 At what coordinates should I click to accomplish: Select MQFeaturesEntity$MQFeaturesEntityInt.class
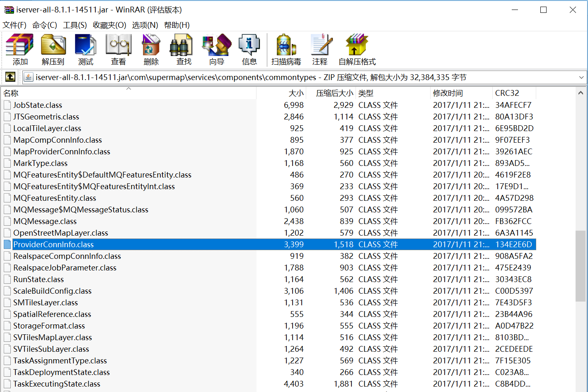[94, 186]
